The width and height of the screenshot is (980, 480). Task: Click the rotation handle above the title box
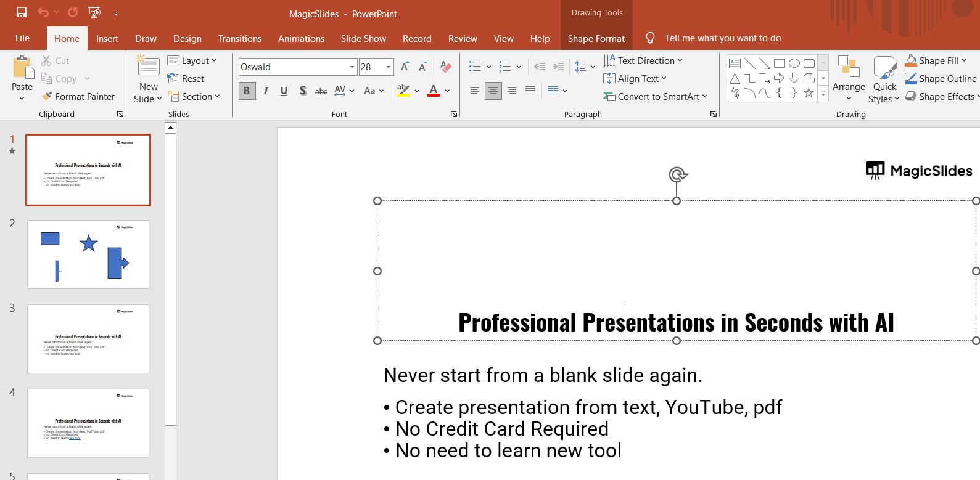coord(677,175)
